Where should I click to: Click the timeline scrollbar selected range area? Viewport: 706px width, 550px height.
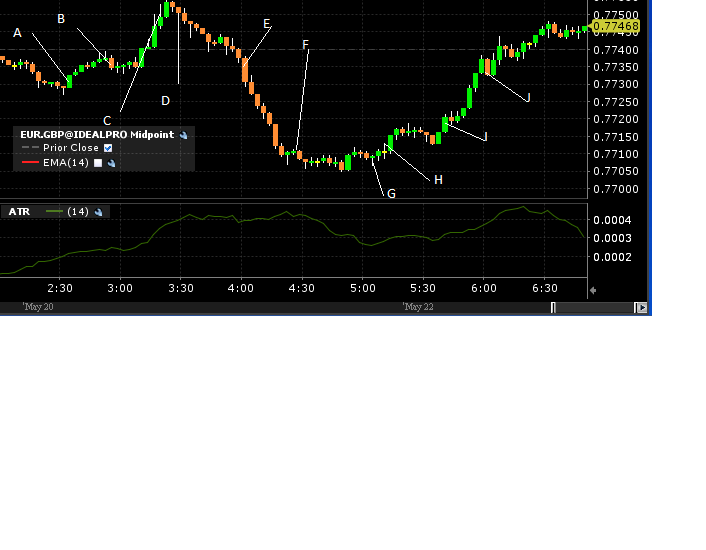tap(594, 308)
